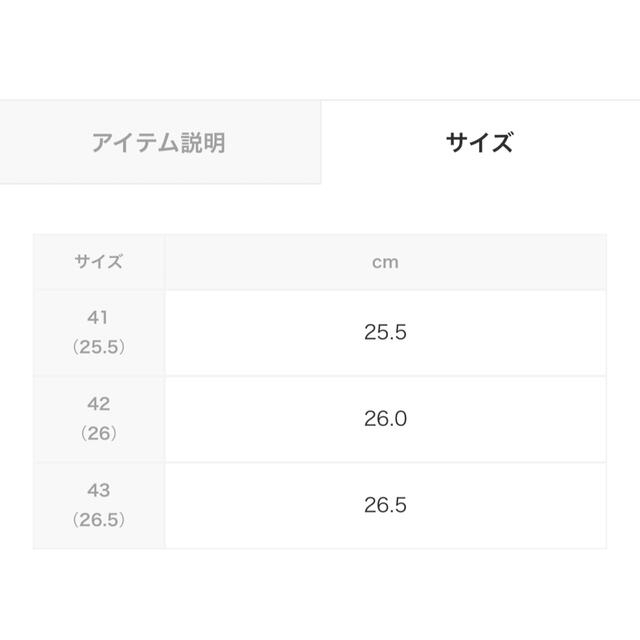Image resolution: width=640 pixels, height=640 pixels.
Task: Click the (26.5) text under size 43
Action: pyautogui.click(x=99, y=520)
